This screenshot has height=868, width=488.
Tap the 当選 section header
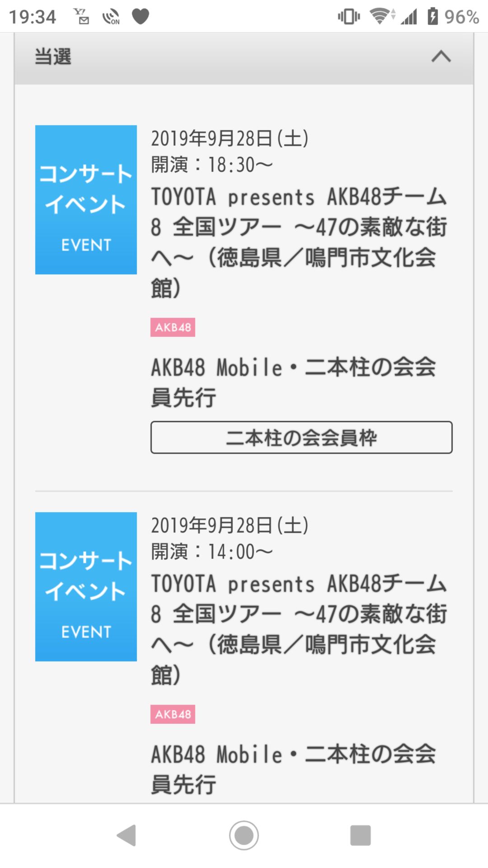(53, 57)
